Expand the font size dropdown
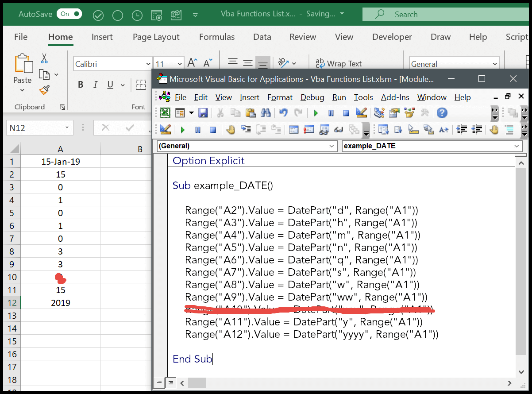This screenshot has height=394, width=532. point(179,63)
